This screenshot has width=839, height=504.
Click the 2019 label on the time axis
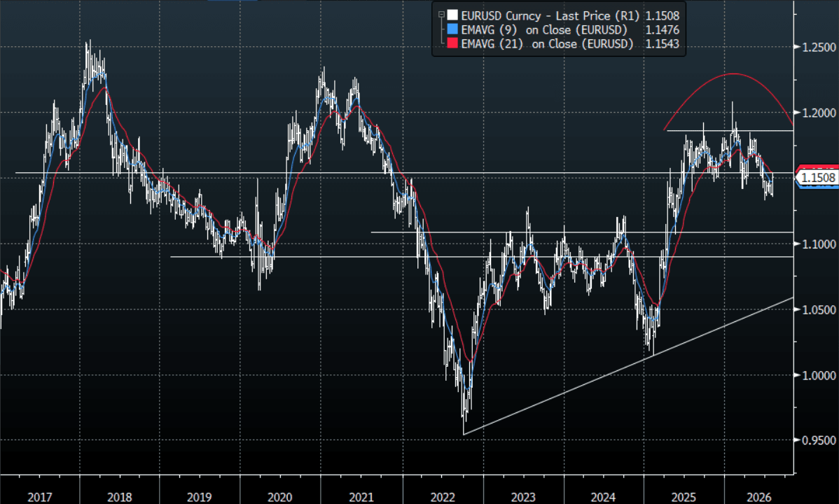pyautogui.click(x=200, y=497)
